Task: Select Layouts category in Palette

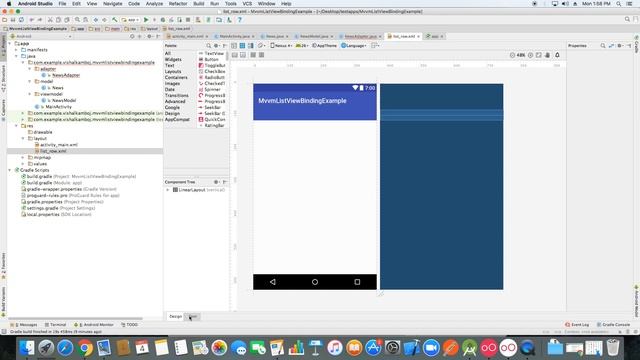Action: pyautogui.click(x=173, y=71)
